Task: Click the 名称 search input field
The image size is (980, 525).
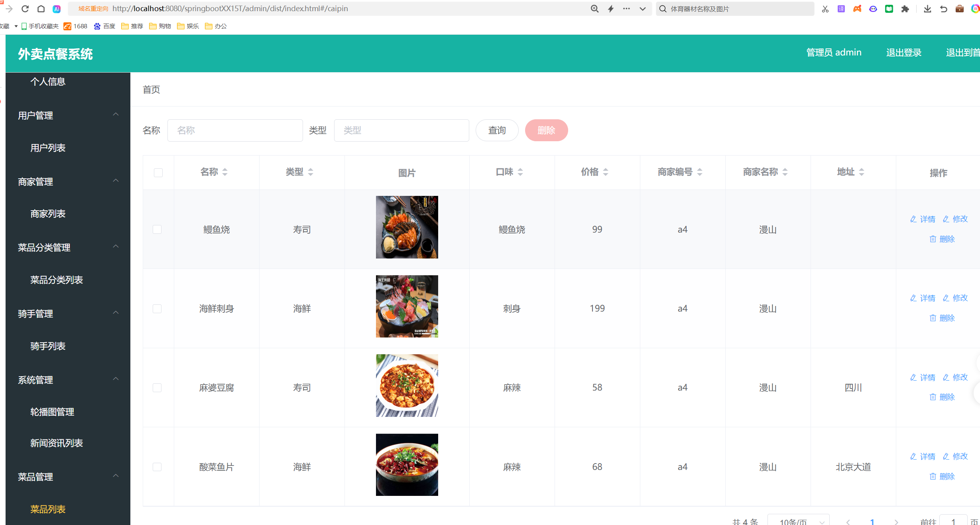Action: [235, 130]
